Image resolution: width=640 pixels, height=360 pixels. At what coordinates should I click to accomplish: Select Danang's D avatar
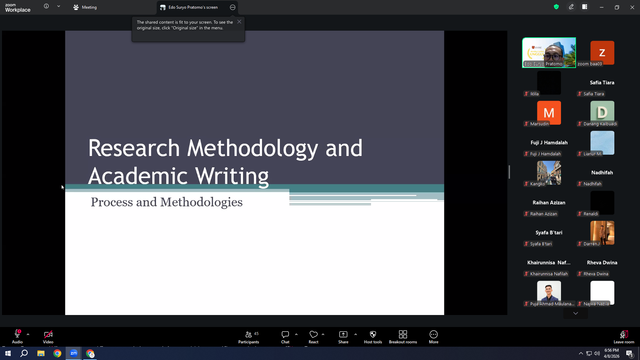602,113
